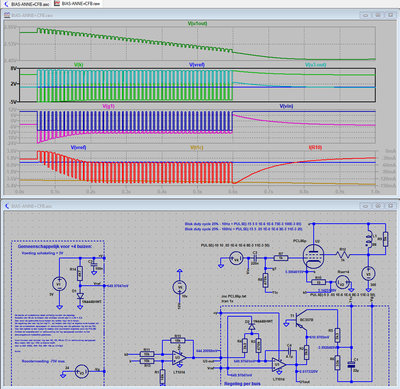Click the LT1014 opamp U1
The width and height of the screenshot is (400, 389).
click(x=279, y=365)
